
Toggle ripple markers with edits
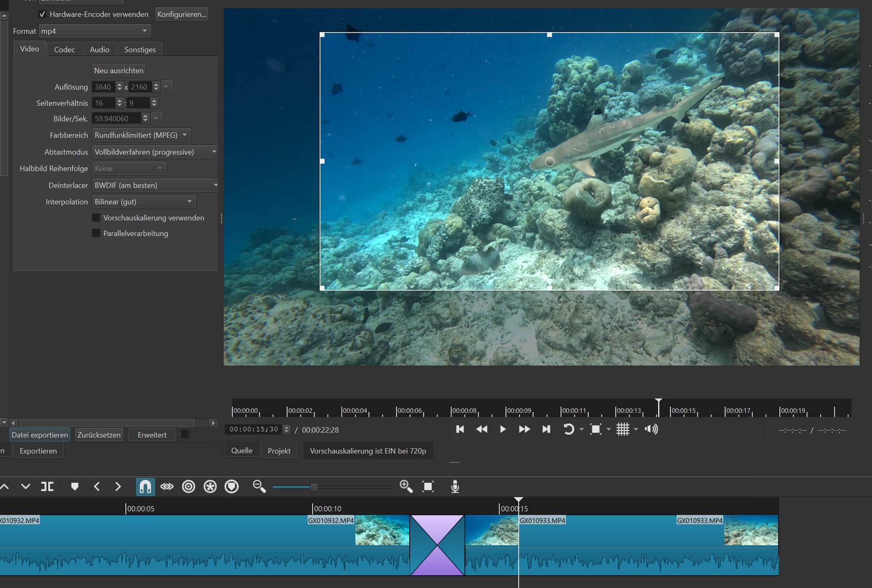[x=232, y=486]
